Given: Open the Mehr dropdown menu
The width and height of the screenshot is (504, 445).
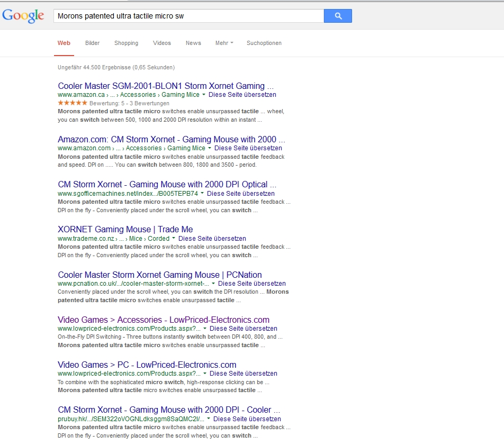Looking at the screenshot, I should 224,43.
